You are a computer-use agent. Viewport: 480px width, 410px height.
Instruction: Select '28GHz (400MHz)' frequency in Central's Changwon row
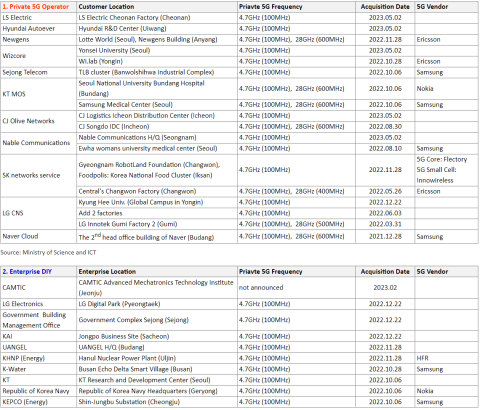319,192
